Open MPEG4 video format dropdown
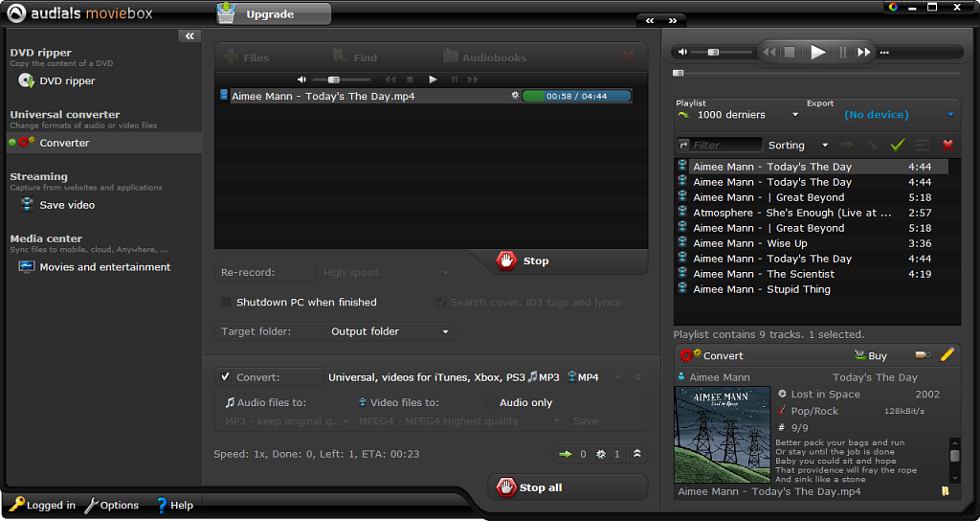This screenshot has height=521, width=980. coord(458,421)
